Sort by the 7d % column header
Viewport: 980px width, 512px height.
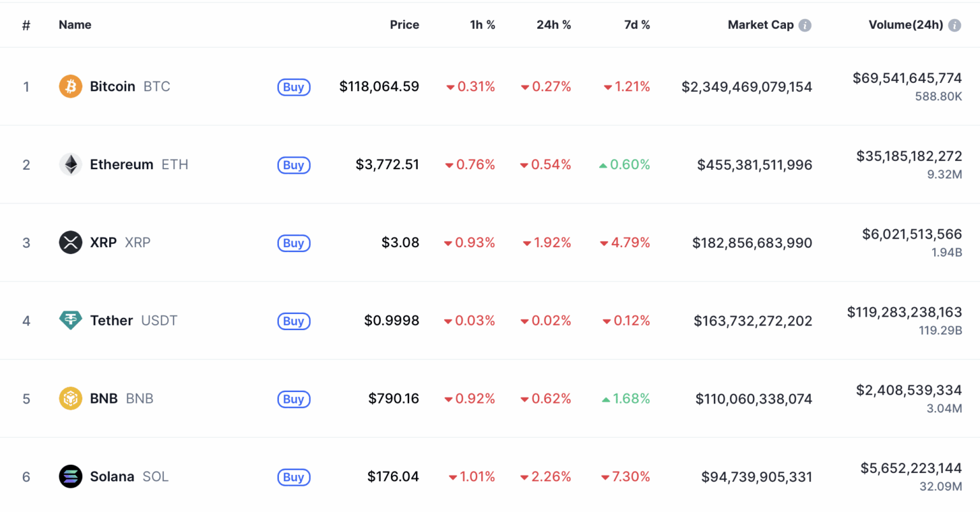tap(637, 25)
